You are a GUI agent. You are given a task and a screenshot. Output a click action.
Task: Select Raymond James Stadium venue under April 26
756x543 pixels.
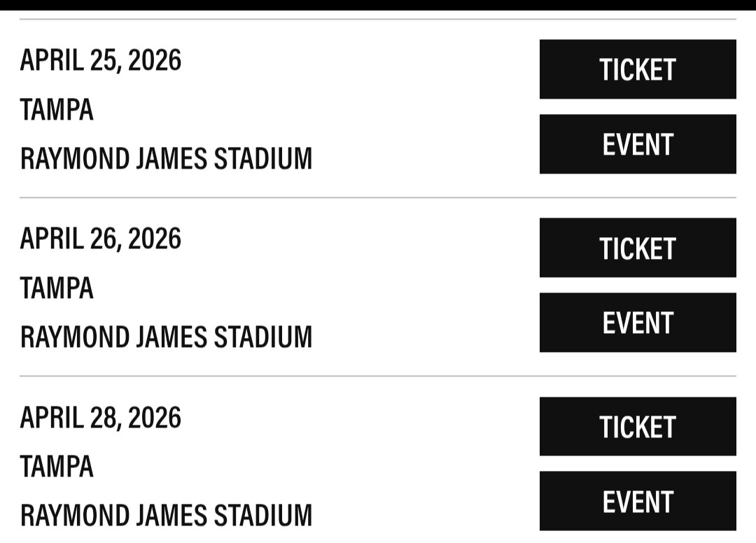(166, 337)
